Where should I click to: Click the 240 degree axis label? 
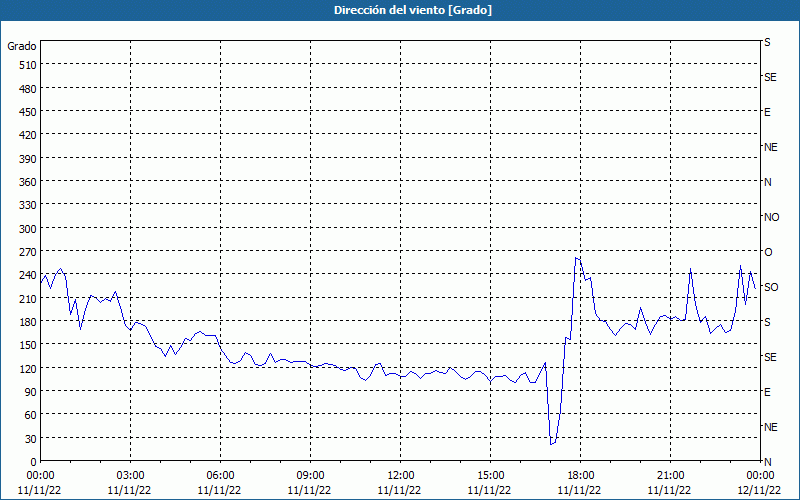pyautogui.click(x=28, y=276)
